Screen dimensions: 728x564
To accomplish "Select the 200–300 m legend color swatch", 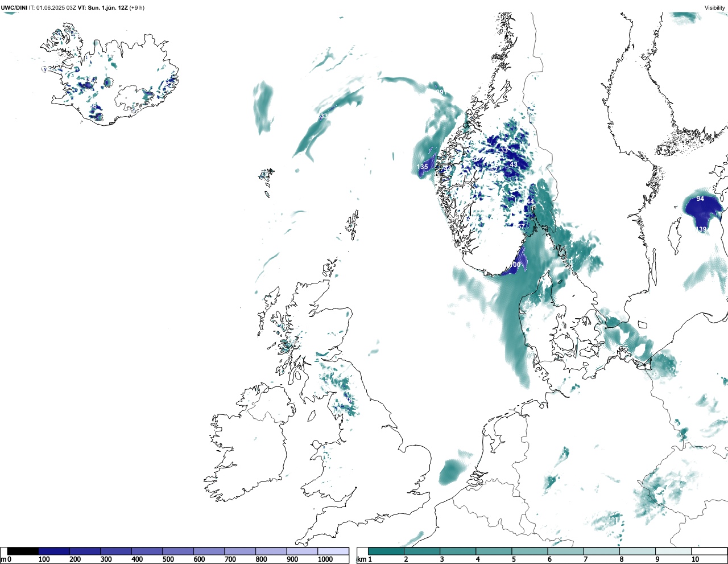I will [85, 551].
